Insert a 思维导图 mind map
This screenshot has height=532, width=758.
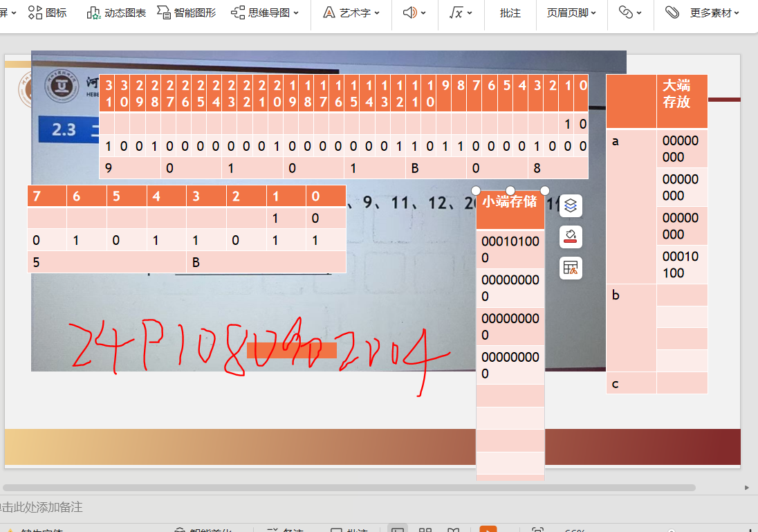(260, 12)
